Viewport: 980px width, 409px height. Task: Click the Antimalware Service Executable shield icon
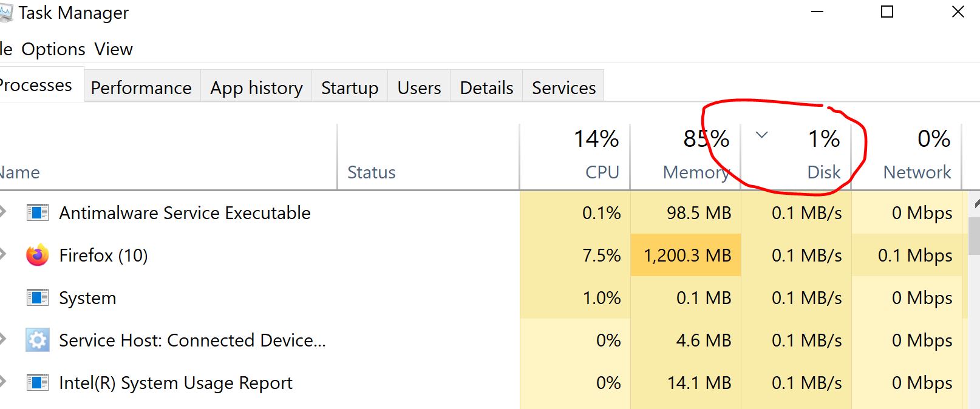(x=37, y=213)
